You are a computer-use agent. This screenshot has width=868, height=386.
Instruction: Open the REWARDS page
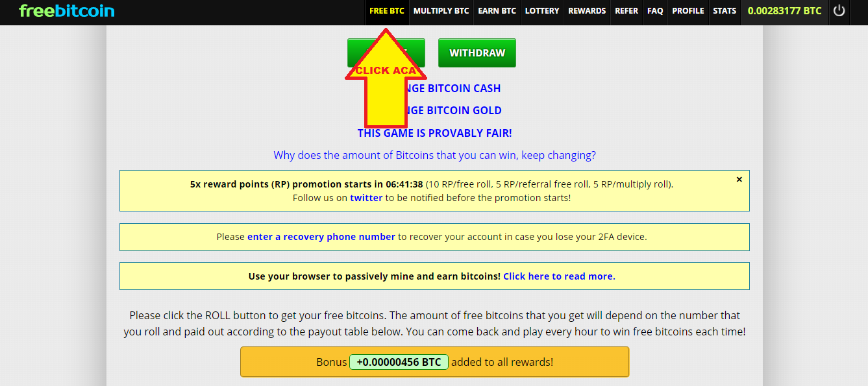pyautogui.click(x=587, y=11)
